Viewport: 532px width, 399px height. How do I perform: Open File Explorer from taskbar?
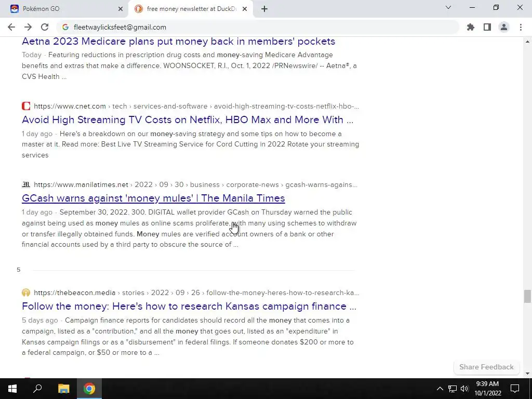[x=63, y=389]
